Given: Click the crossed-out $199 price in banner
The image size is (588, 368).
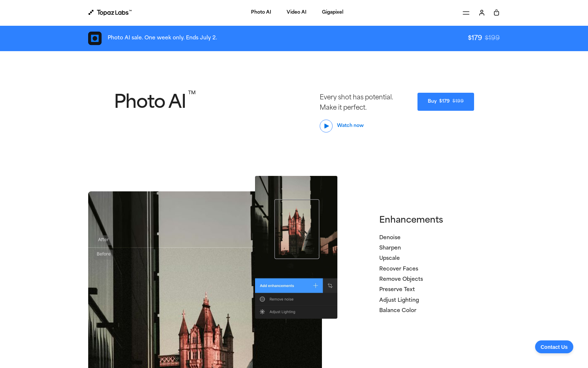Looking at the screenshot, I should 492,38.
